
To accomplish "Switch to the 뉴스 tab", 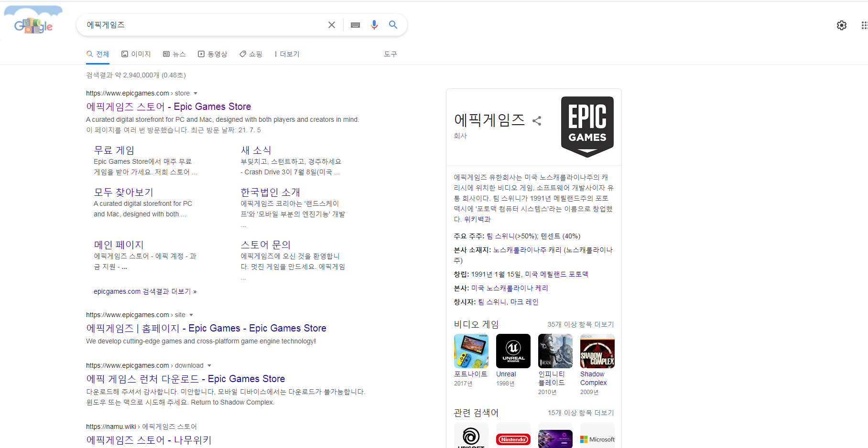I will coord(174,54).
